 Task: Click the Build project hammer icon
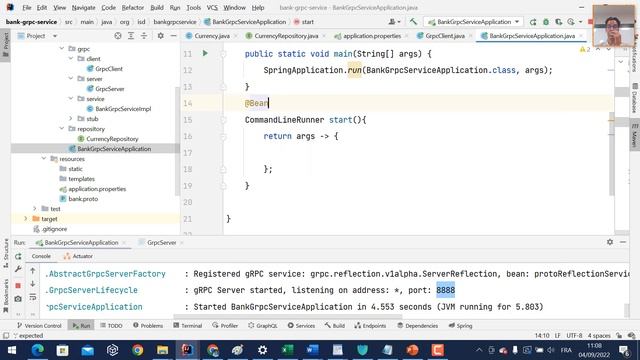(413, 22)
